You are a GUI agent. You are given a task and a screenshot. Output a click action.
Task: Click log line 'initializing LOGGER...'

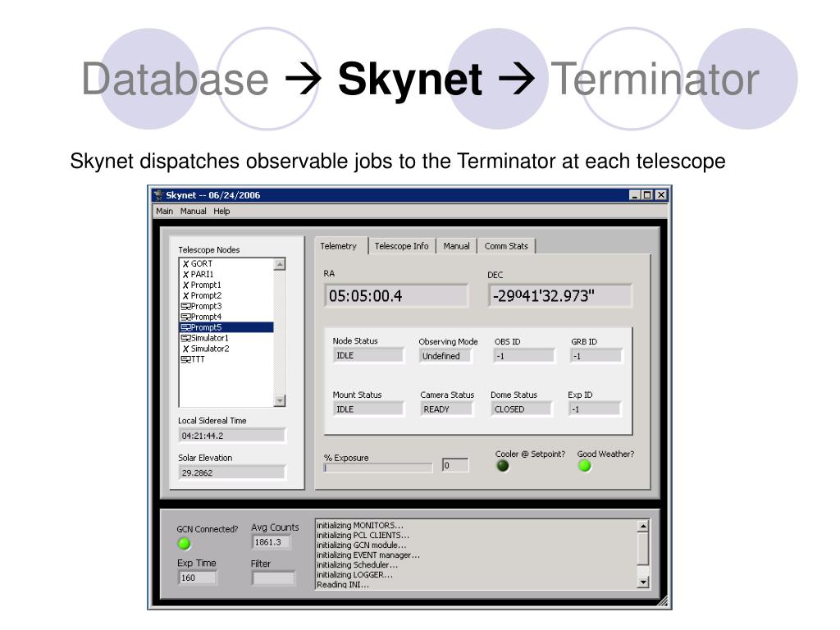pos(354,574)
